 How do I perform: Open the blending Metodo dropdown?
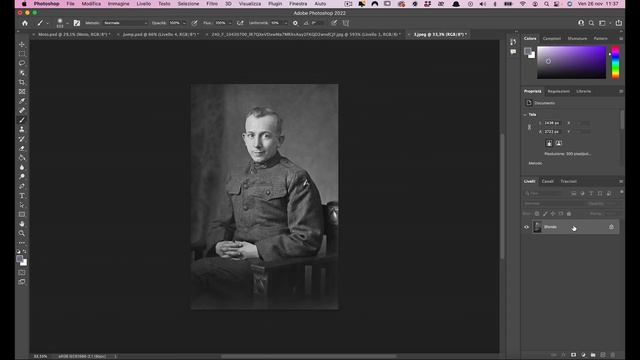pos(125,23)
